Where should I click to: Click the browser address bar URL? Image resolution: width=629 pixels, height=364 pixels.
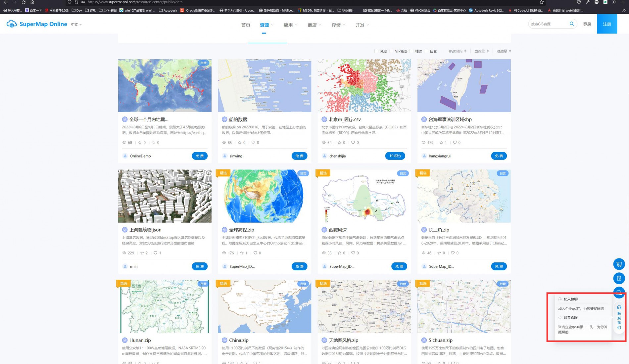coord(135,2)
